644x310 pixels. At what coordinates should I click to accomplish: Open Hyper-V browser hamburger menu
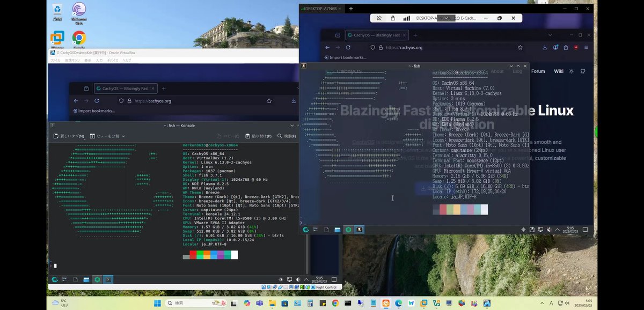click(x=586, y=47)
